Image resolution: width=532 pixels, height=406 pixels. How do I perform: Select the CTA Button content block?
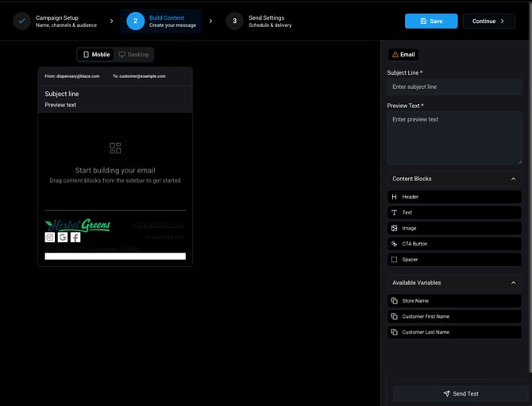(454, 244)
